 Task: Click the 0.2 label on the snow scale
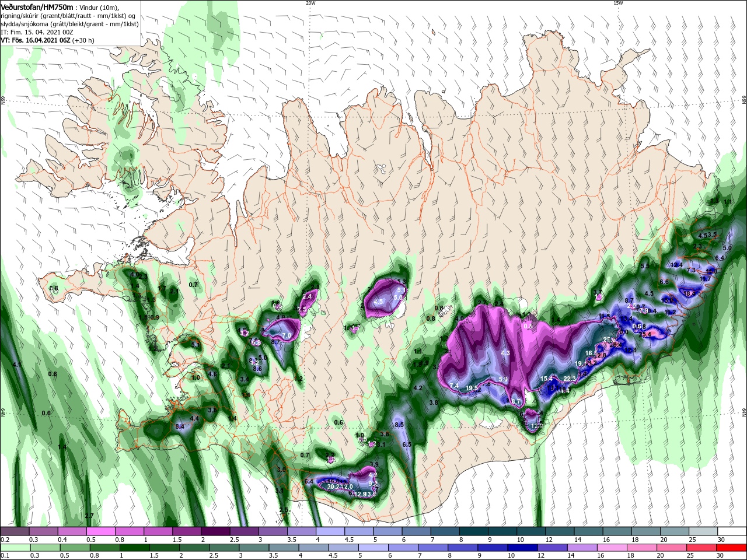tap(5, 540)
